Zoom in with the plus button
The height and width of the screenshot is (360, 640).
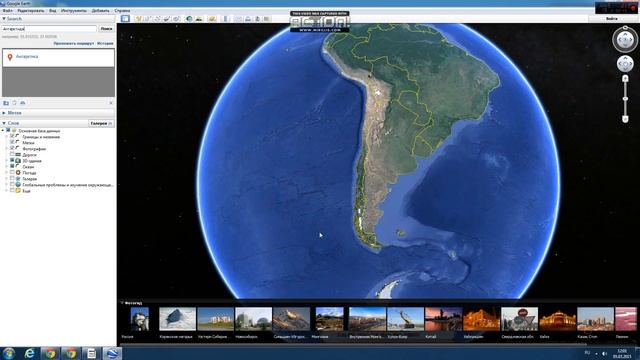point(625,78)
